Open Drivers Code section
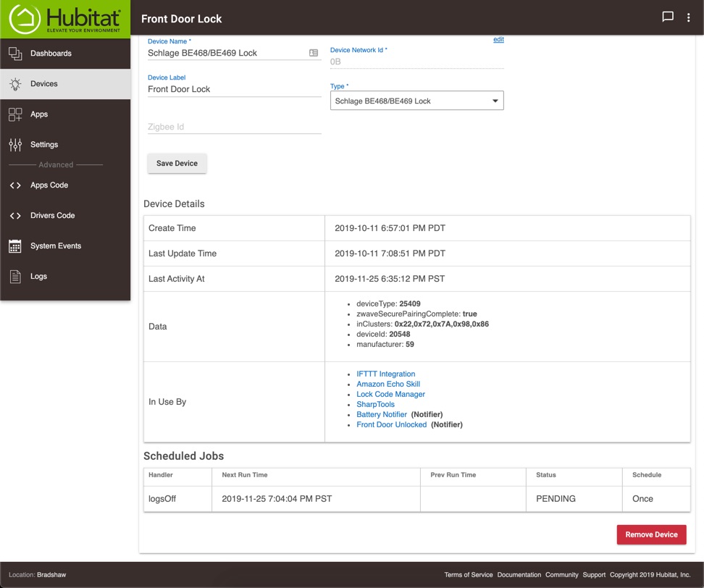This screenshot has height=588, width=704. click(65, 216)
